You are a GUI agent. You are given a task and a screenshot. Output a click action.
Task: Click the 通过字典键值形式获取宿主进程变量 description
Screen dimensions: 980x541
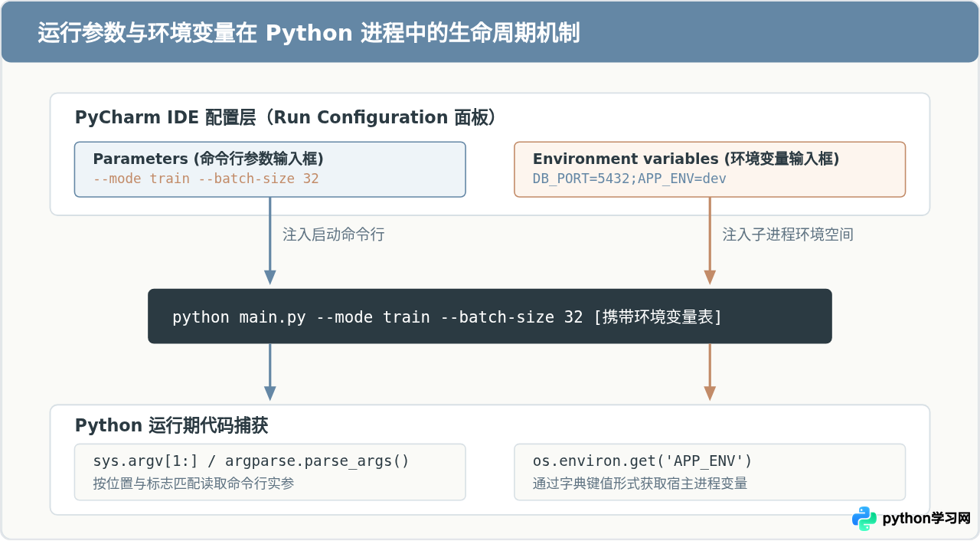[x=640, y=484]
